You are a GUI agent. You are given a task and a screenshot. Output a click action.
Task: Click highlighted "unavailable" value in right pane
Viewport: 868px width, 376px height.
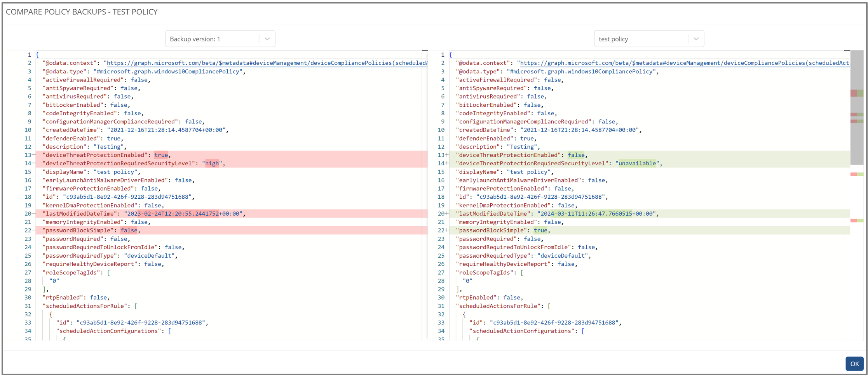tap(637, 163)
